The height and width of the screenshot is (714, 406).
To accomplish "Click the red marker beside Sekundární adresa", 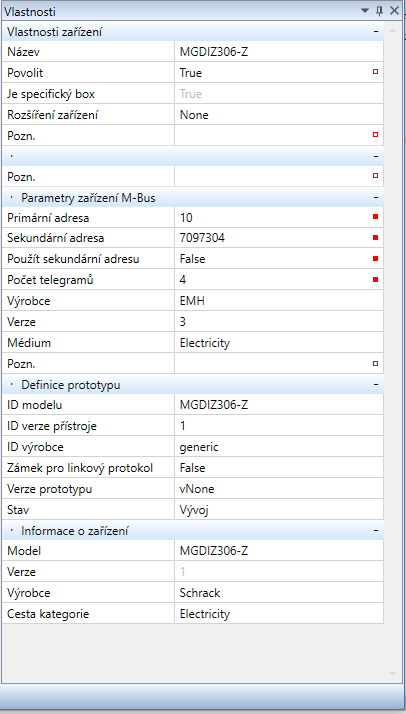I will tap(376, 238).
